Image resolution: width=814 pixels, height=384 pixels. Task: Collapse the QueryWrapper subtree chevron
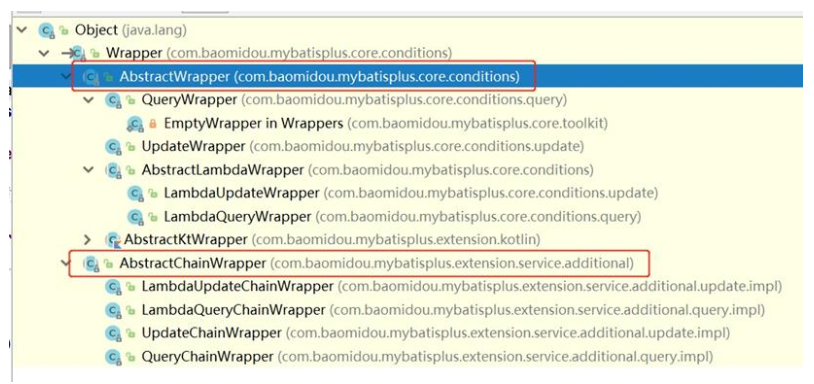(x=89, y=99)
